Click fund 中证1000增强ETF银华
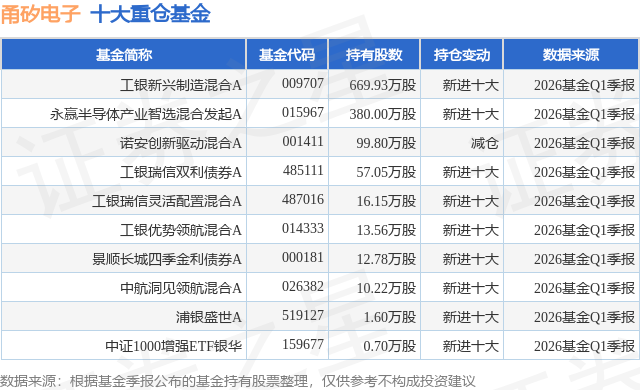 pyautogui.click(x=173, y=346)
